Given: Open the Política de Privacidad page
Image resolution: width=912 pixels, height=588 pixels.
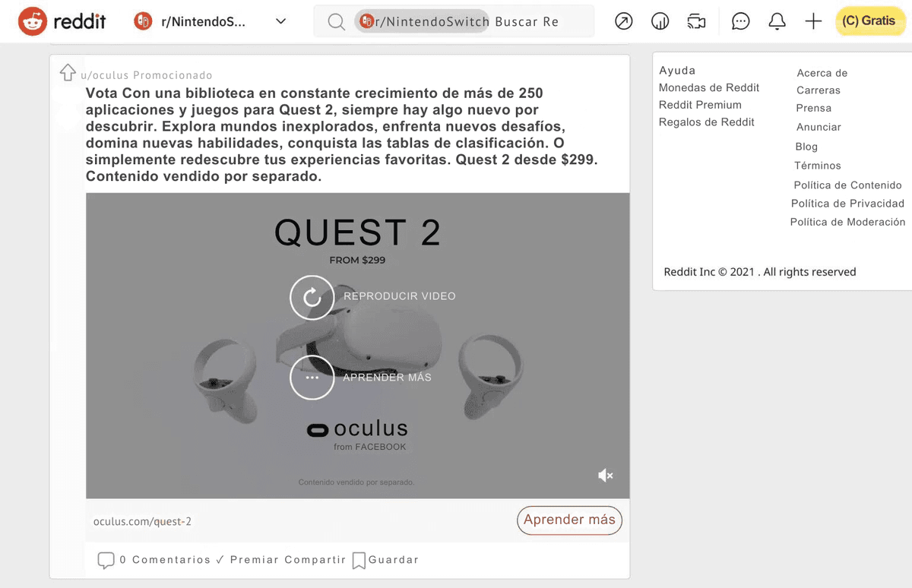Looking at the screenshot, I should tap(847, 203).
